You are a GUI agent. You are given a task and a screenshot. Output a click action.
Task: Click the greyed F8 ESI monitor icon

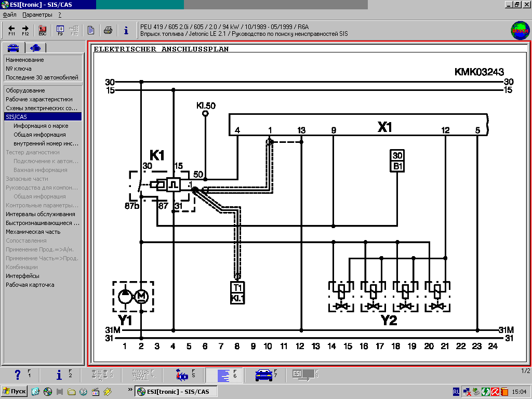(303, 375)
